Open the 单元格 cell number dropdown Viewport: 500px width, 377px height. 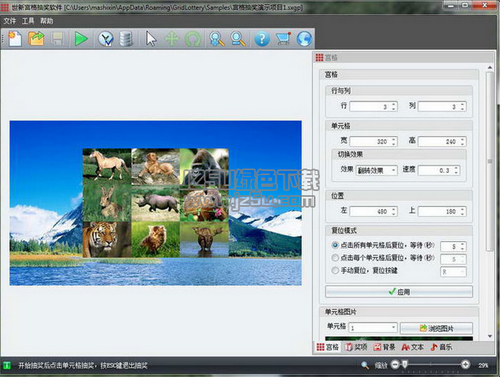tap(373, 328)
